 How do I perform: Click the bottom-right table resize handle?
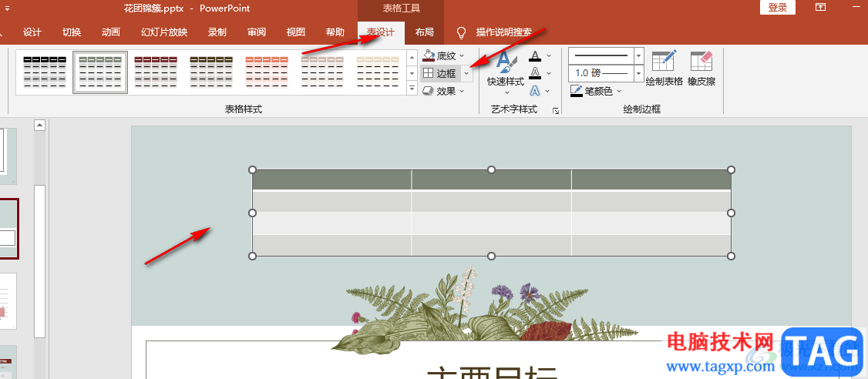pos(731,256)
